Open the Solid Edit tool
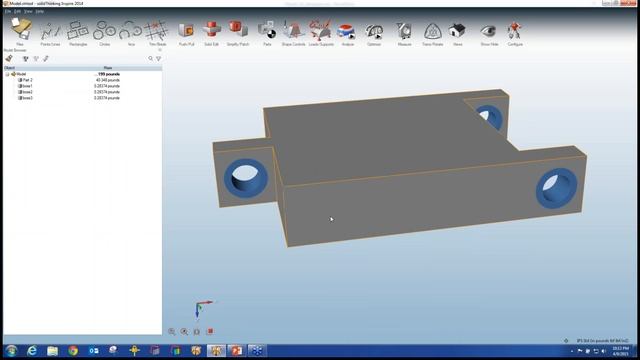 tap(211, 33)
